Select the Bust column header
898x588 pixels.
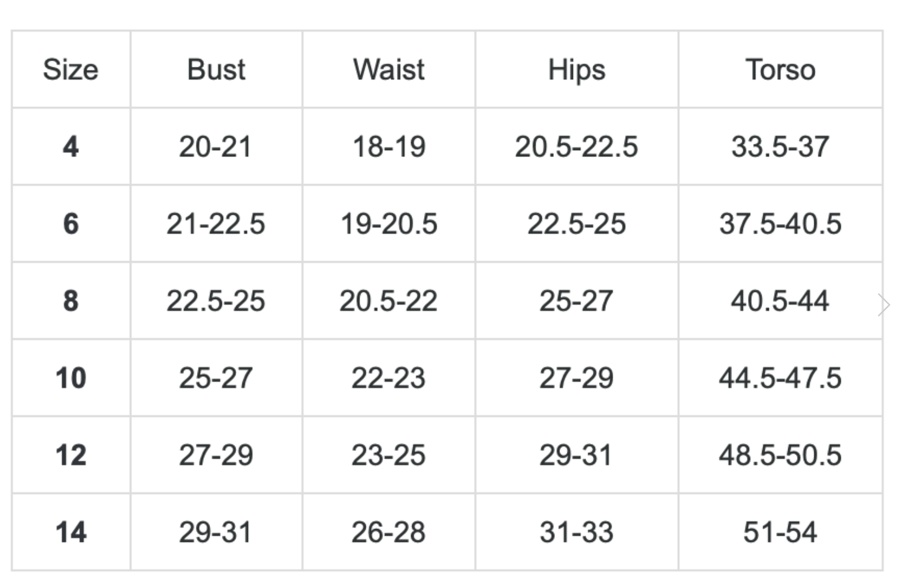216,70
